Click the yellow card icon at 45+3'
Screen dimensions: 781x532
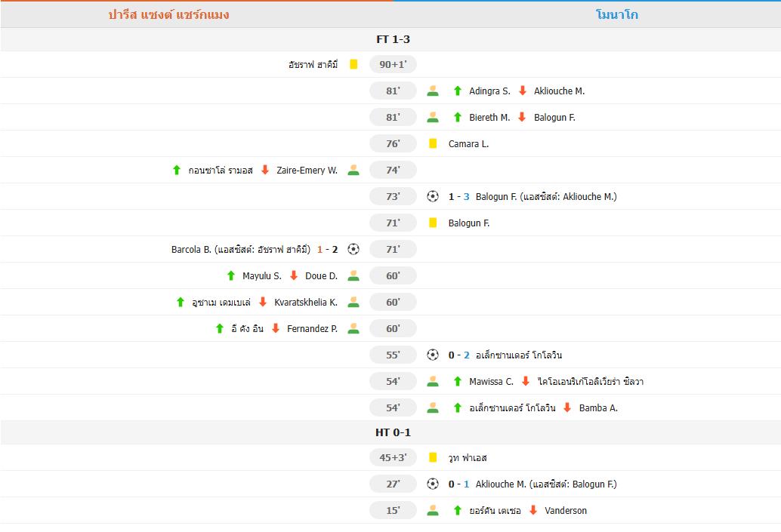[x=433, y=457]
